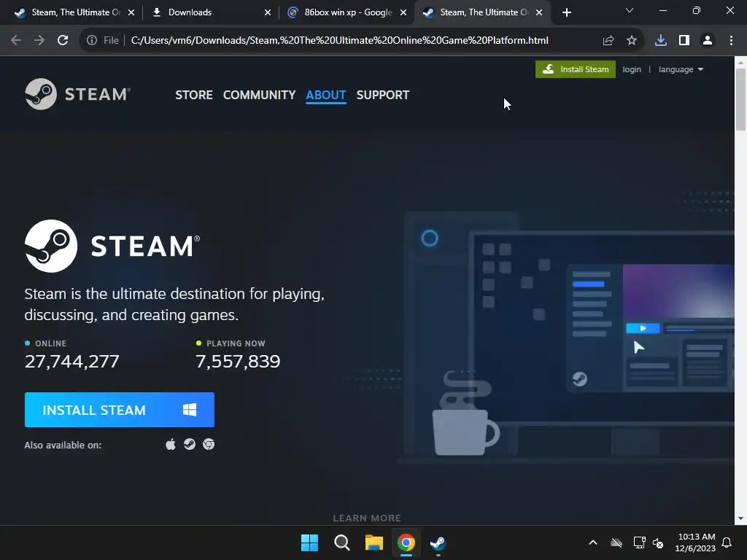Click the login link
747x560 pixels.
(632, 69)
